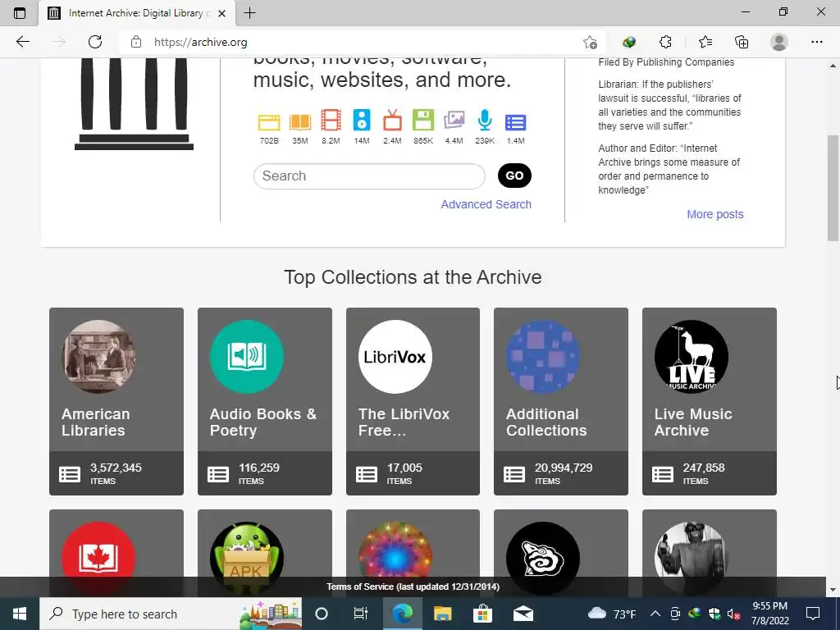Viewport: 840px width, 630px height.
Task: Open the weather 73°F taskbar widget
Action: [x=612, y=614]
